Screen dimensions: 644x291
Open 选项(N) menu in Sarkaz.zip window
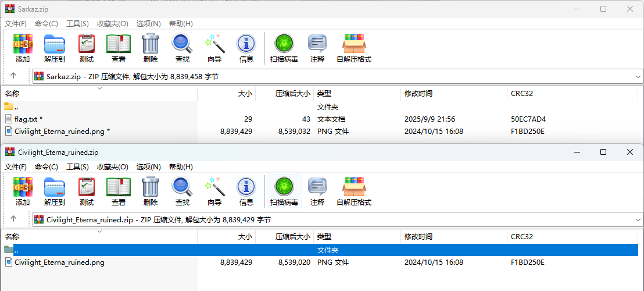[x=148, y=23]
